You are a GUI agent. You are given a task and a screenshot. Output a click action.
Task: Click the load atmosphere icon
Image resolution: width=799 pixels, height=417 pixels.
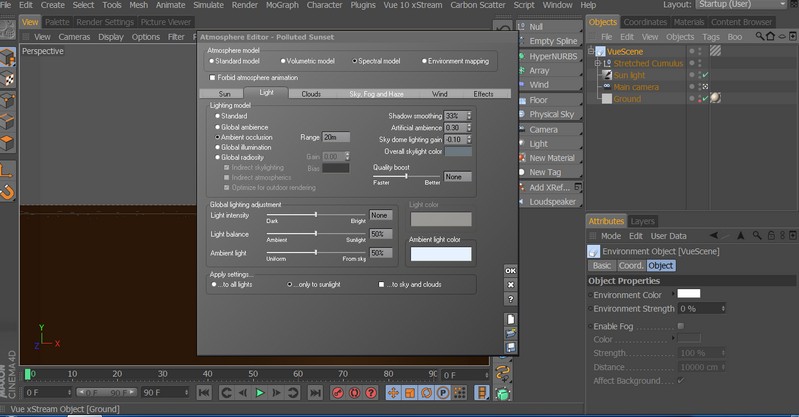point(510,333)
